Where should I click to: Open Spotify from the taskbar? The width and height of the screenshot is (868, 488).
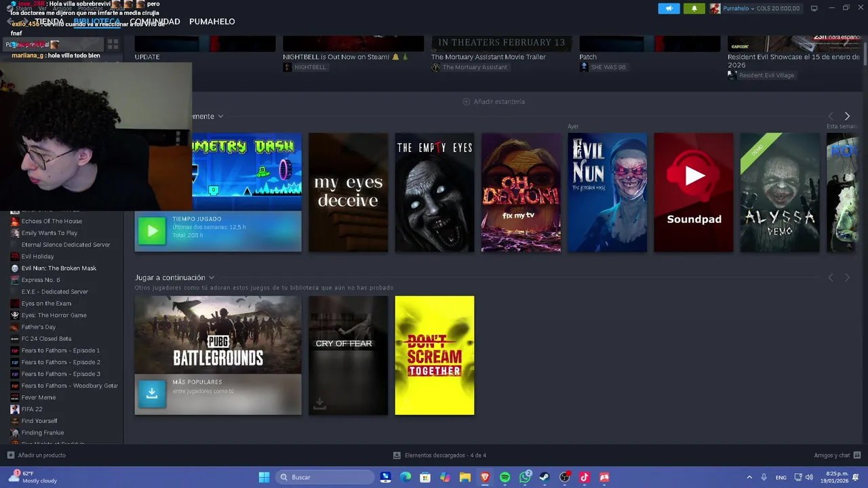(505, 477)
